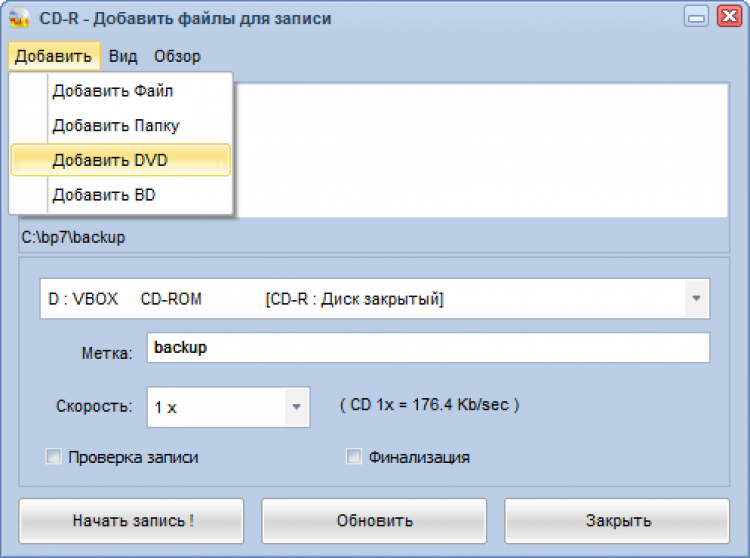Minimize the CD-R window
Image resolution: width=750 pixels, height=558 pixels.
[x=696, y=18]
